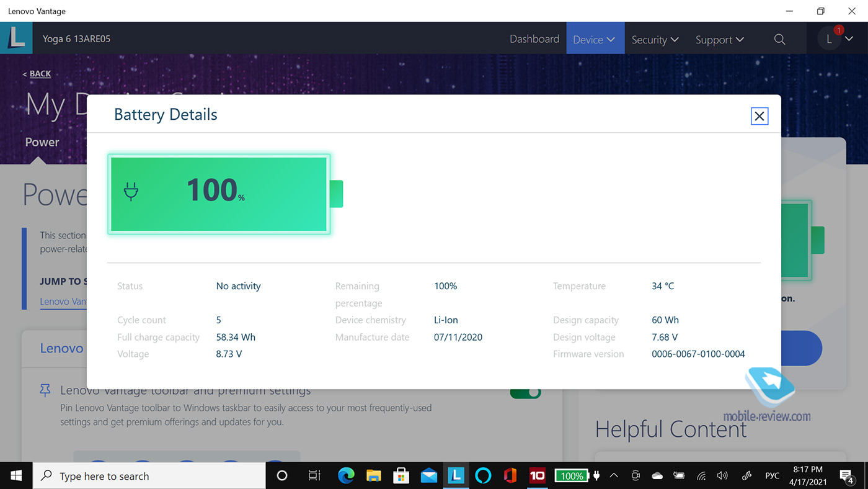Viewport: 868px width, 489px height.
Task: Close the Battery Details dialog
Action: (759, 116)
